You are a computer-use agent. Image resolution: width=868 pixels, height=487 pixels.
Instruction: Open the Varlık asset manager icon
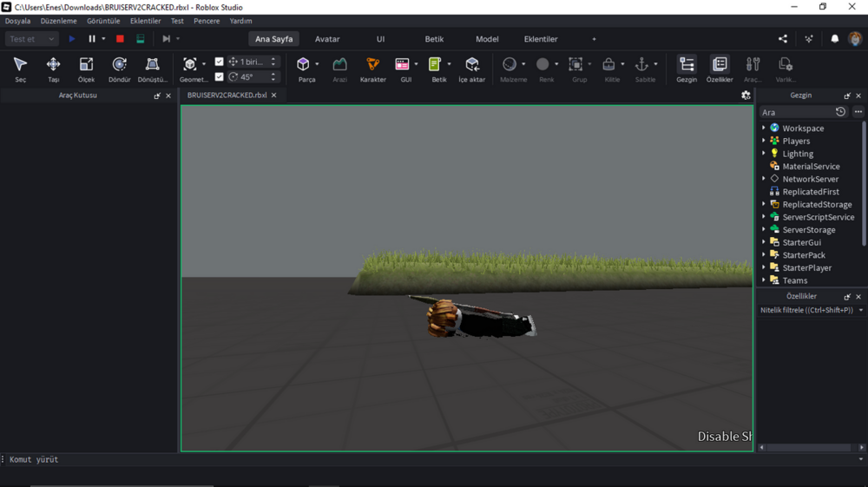(786, 69)
